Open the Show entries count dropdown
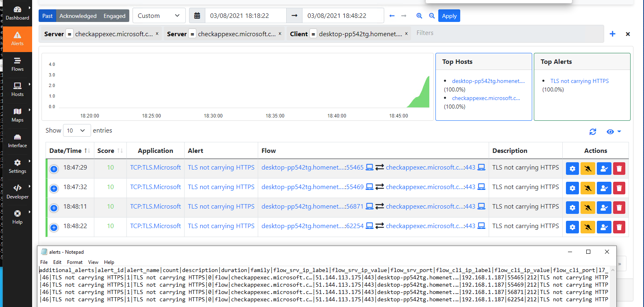 click(76, 131)
